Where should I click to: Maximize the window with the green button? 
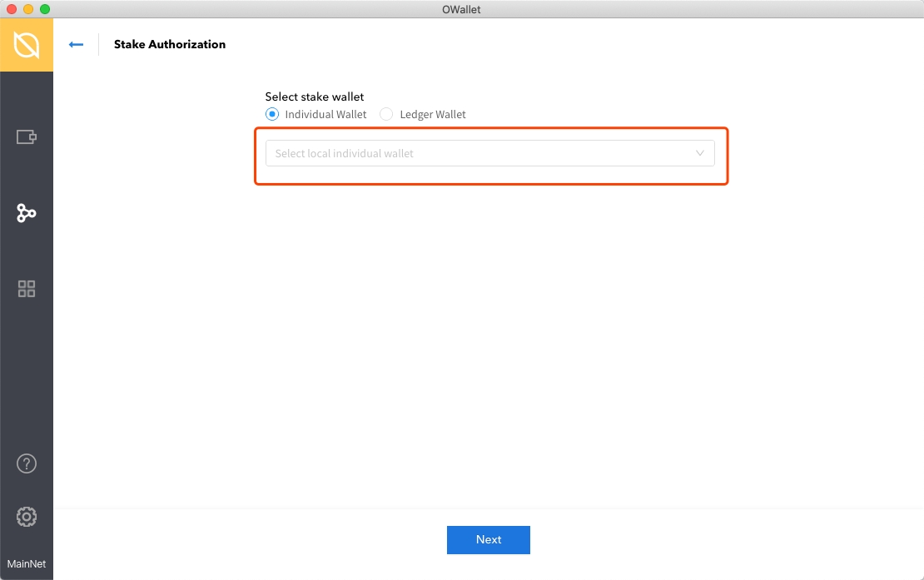[x=45, y=9]
